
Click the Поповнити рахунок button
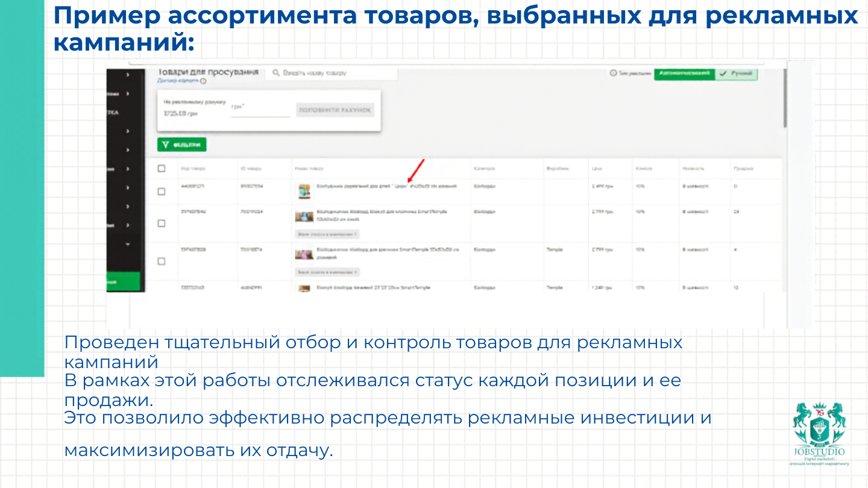335,109
